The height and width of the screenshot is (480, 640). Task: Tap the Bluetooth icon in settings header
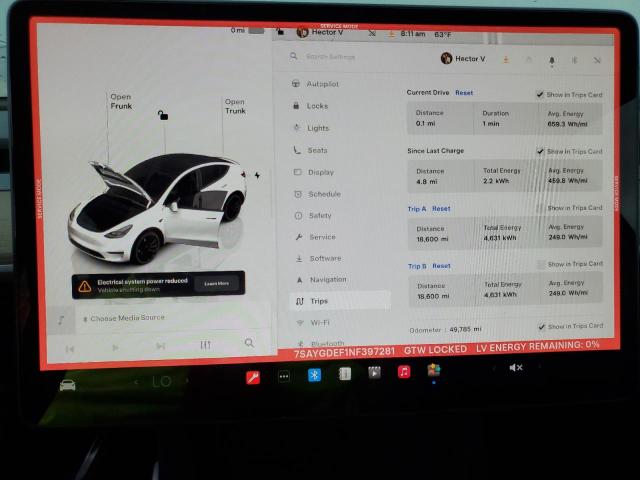(574, 60)
